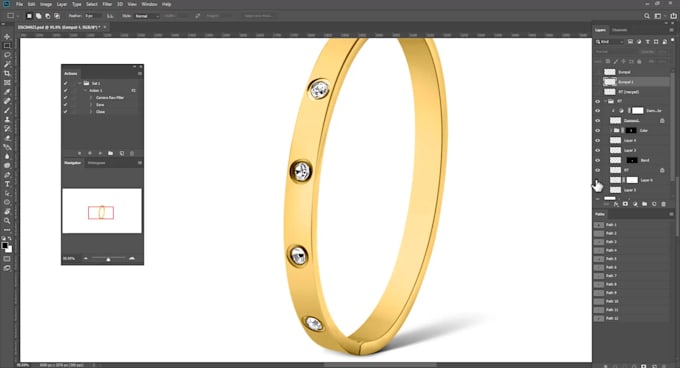
Task: Click the Delete layer trash icon
Action: [664, 204]
